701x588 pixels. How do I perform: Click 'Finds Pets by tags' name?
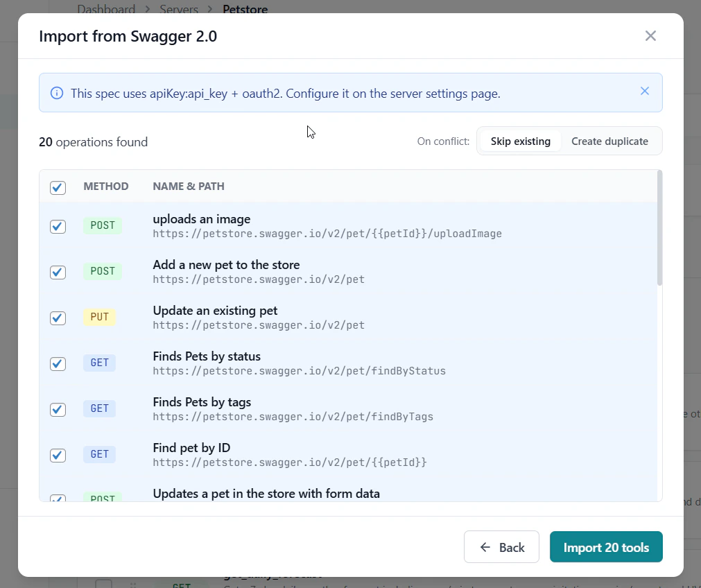tap(202, 402)
